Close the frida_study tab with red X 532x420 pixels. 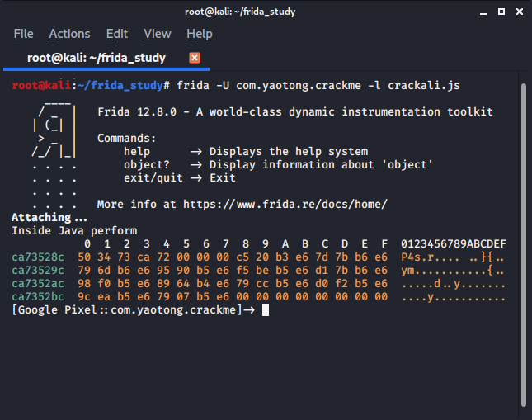[195, 58]
